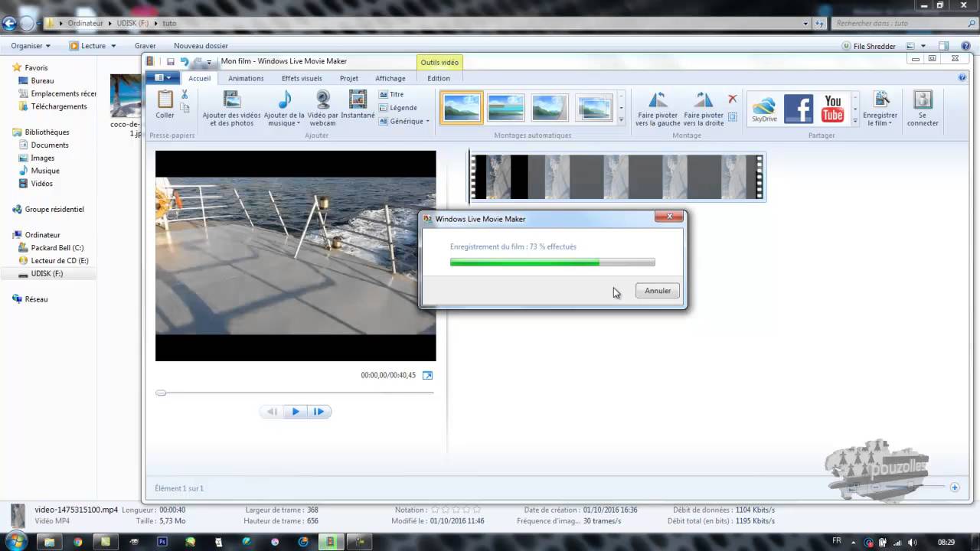
Task: Add a Titre to the movie
Action: pyautogui.click(x=391, y=95)
